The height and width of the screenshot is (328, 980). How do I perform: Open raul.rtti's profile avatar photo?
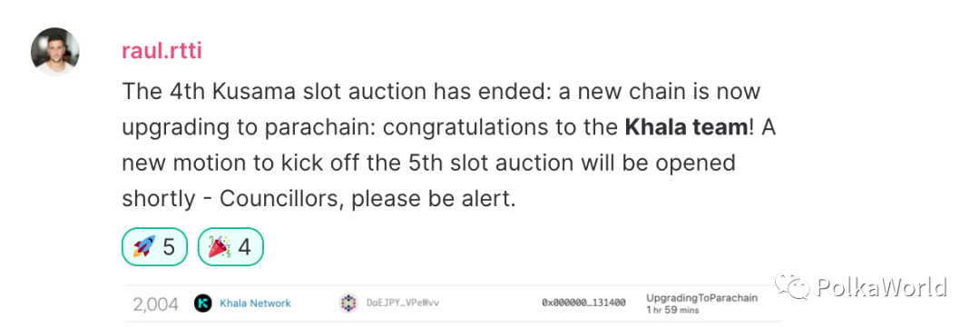(55, 51)
